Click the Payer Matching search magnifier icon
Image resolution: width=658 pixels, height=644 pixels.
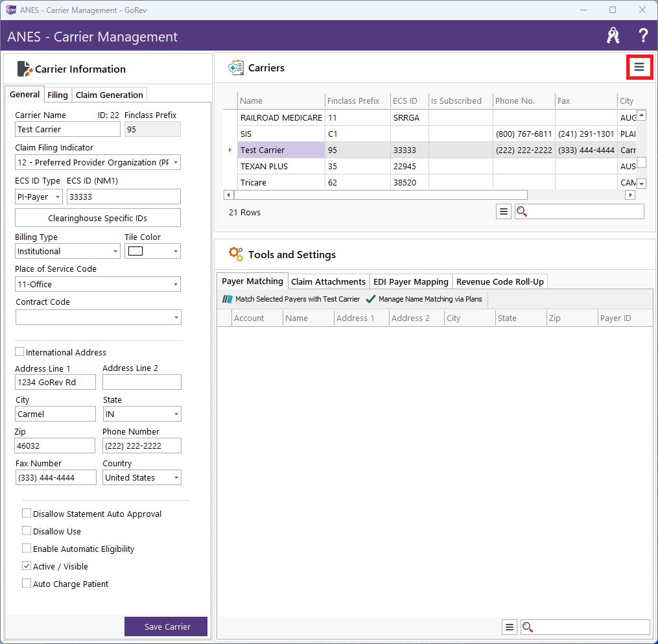528,627
